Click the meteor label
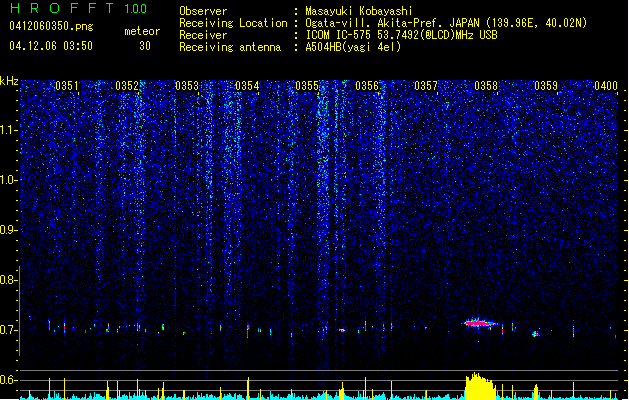This screenshot has width=629, height=400. (x=142, y=31)
